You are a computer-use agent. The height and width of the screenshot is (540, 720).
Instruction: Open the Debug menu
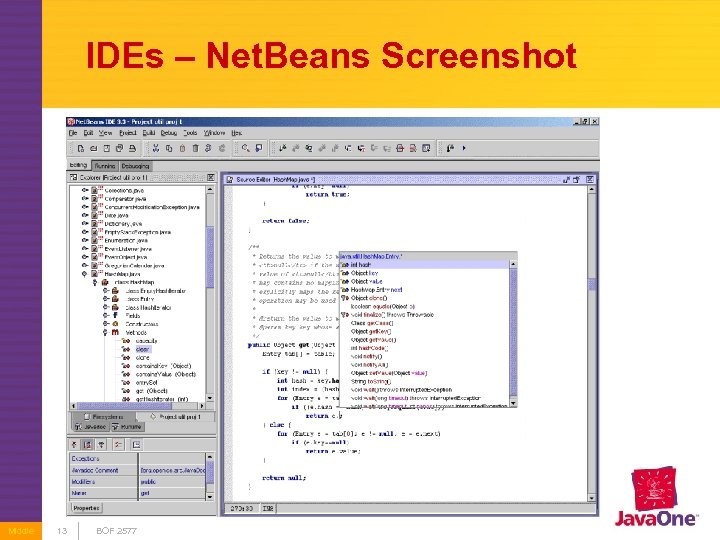click(169, 133)
